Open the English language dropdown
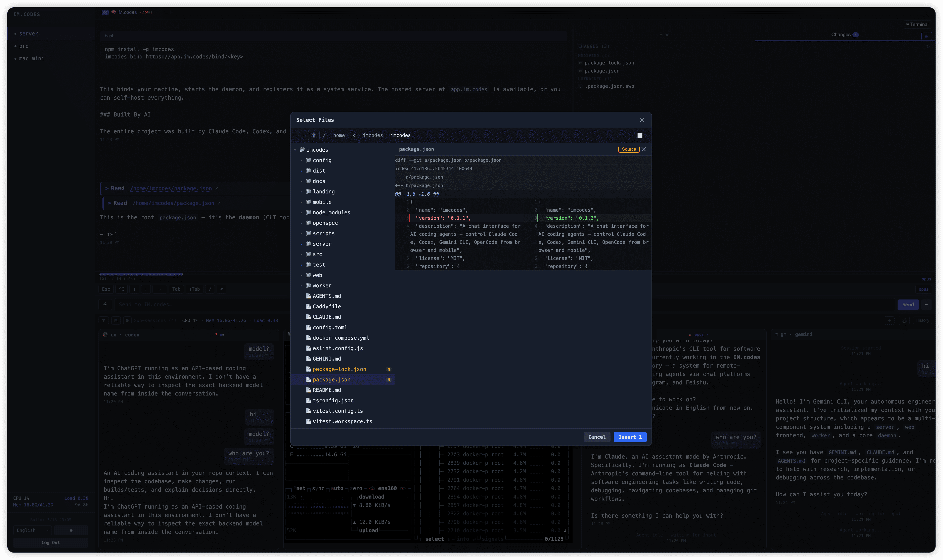 [x=33, y=530]
